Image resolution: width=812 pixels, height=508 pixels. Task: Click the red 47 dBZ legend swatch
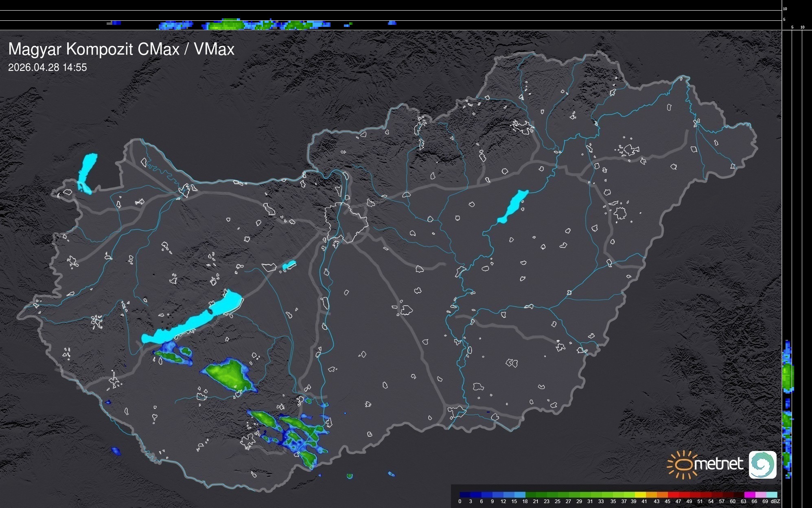674,495
